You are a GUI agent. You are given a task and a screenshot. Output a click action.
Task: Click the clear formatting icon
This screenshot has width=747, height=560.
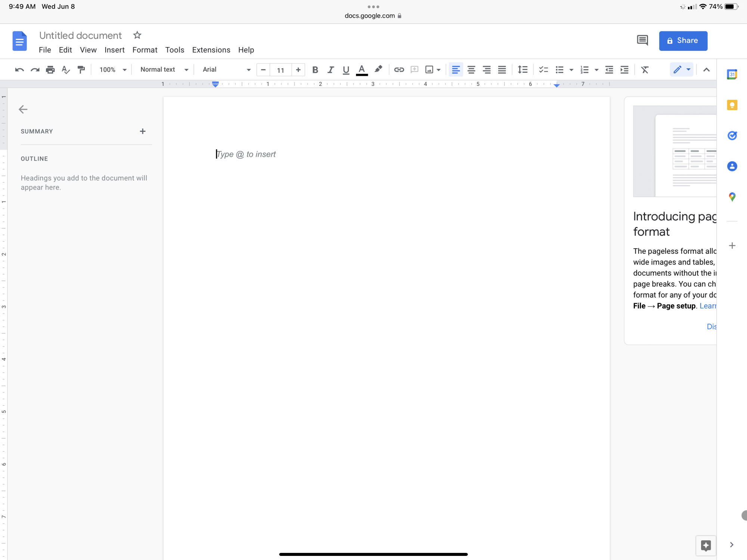click(645, 69)
